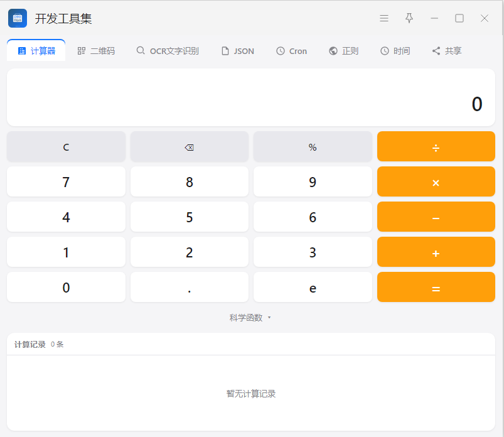Tap digit 7 key
The height and width of the screenshot is (437, 504).
(66, 181)
